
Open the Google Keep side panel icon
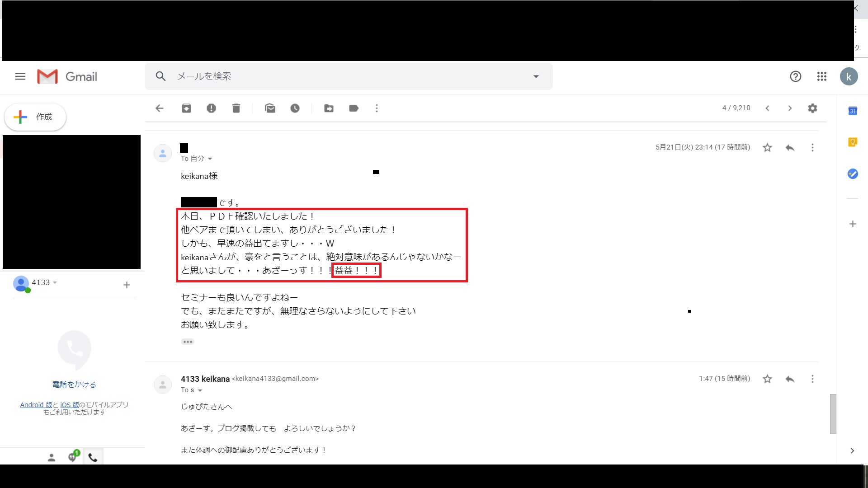coord(853,142)
